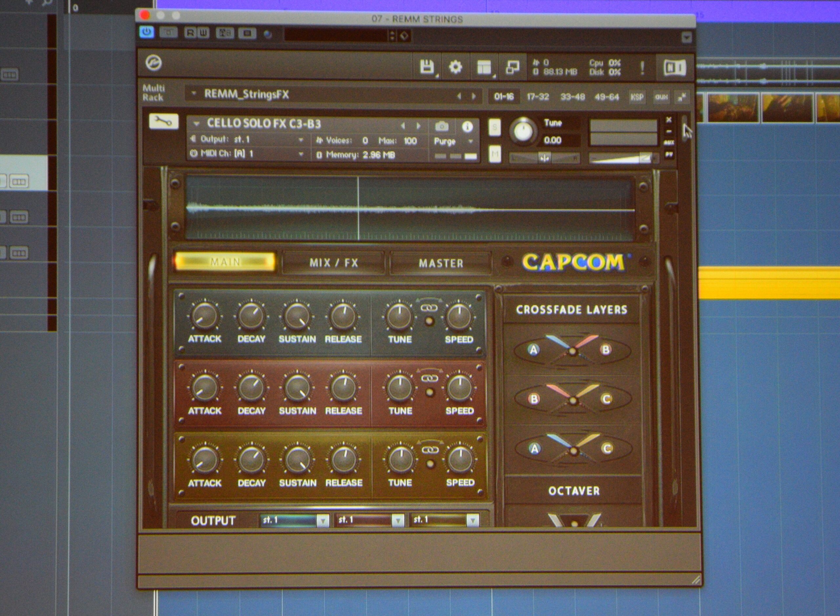Select the 17-32 multi rack page
Image resolution: width=840 pixels, height=616 pixels.
(537, 97)
